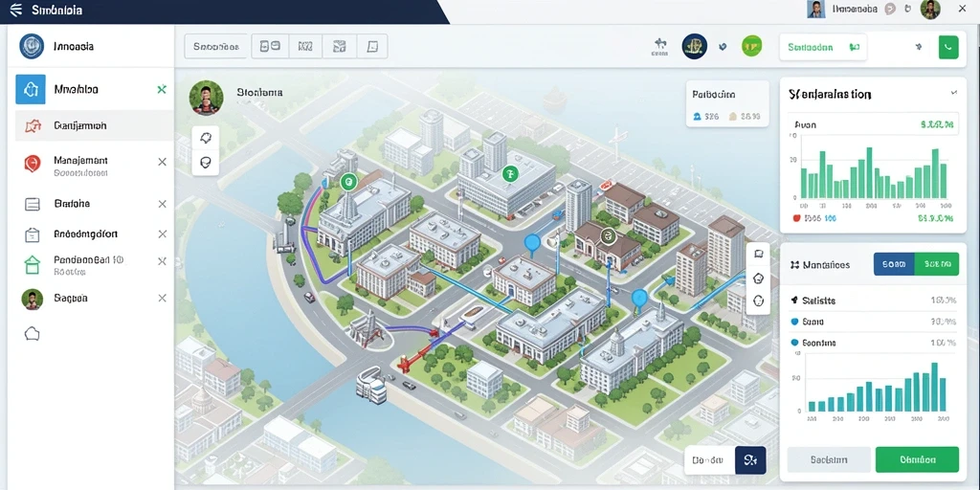The image size is (980, 490).
Task: Click the dark blue button beside Do ndu
Action: point(750,460)
